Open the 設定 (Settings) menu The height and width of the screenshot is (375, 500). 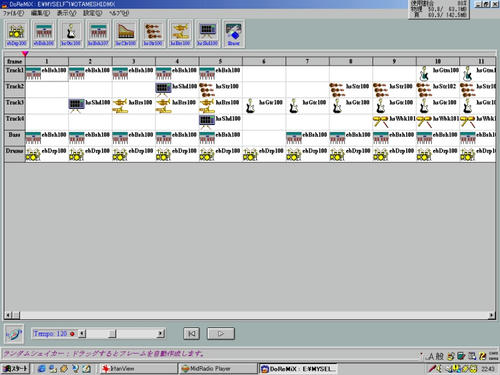92,13
